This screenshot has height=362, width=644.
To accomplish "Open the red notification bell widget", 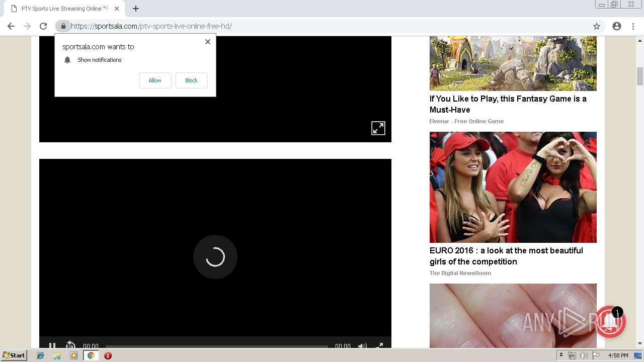I will (610, 322).
